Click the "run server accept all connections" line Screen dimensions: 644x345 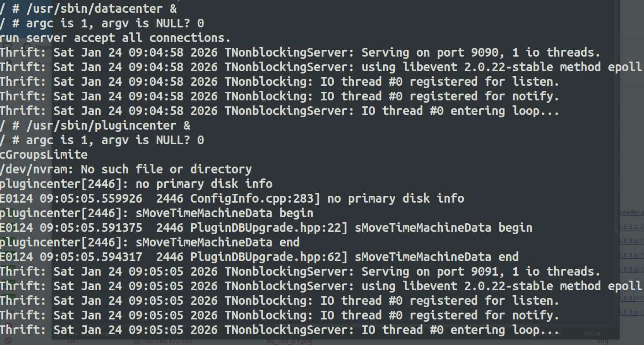tap(115, 37)
